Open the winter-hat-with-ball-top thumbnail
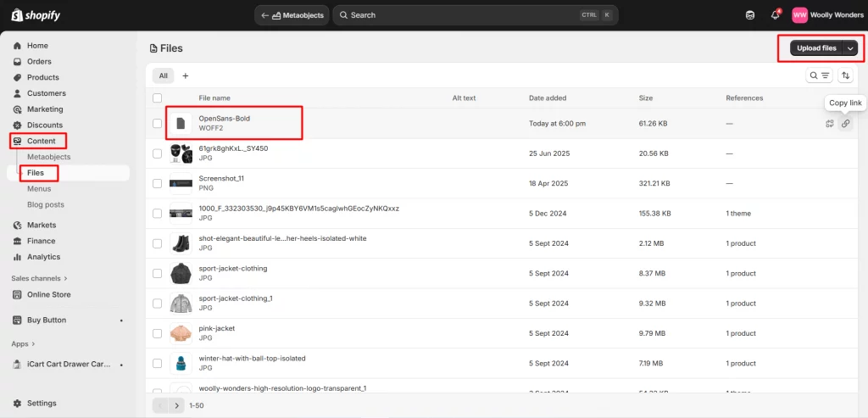868x418 pixels. pos(181,363)
